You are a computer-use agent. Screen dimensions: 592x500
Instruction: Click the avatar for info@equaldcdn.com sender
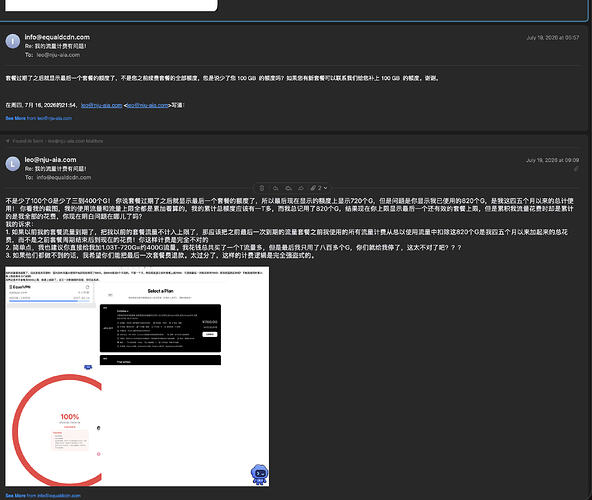click(x=12, y=41)
